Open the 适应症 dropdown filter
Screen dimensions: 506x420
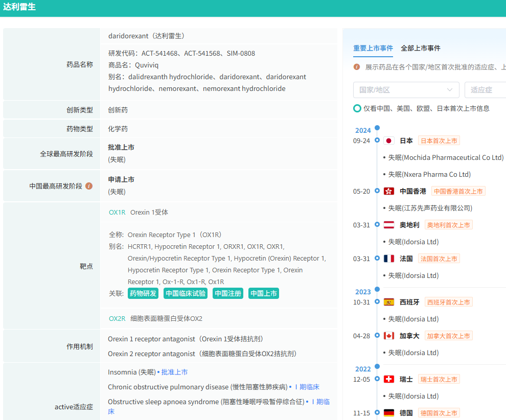486,90
